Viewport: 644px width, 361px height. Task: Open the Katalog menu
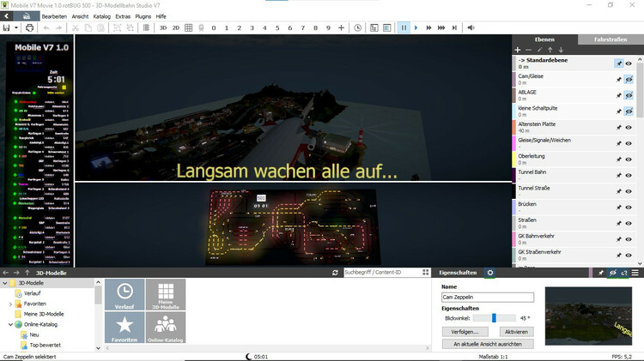click(x=102, y=16)
